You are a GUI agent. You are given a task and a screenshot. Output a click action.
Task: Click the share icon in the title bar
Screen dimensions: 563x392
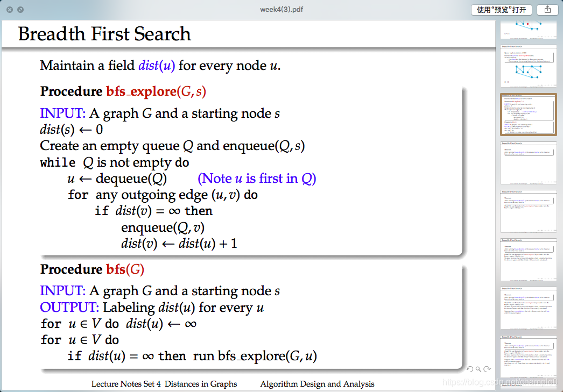tap(547, 10)
